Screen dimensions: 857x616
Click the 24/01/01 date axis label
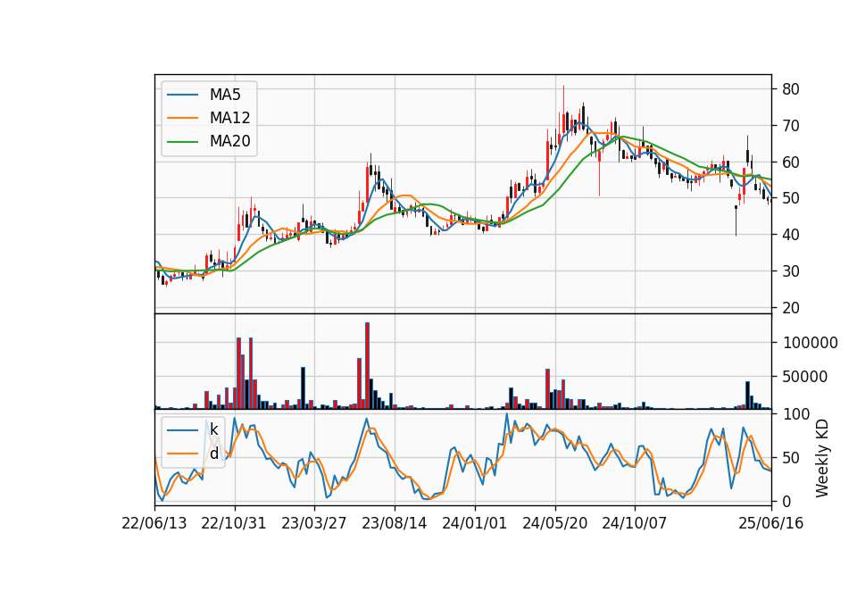click(474, 523)
